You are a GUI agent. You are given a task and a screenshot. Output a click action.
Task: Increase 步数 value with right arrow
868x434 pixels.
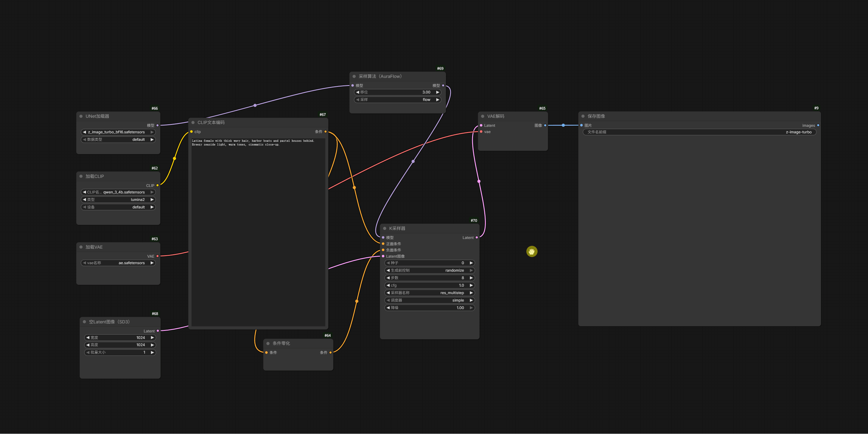(471, 278)
